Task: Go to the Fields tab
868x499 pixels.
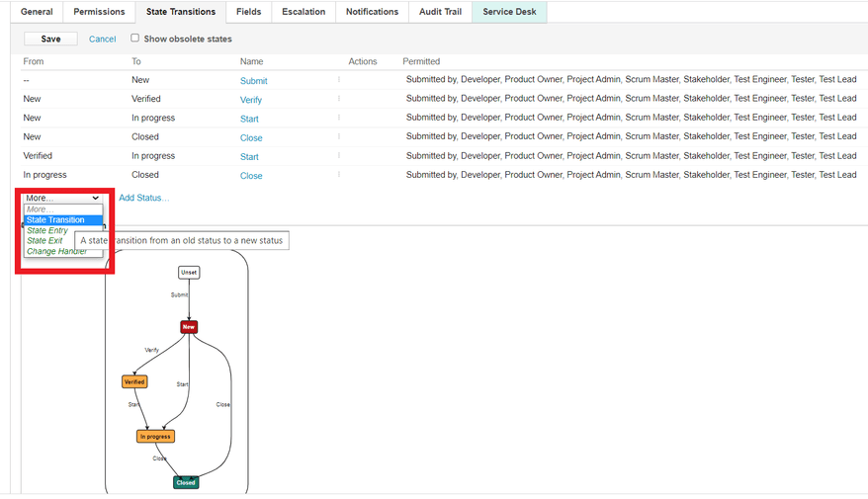Action: click(x=248, y=12)
